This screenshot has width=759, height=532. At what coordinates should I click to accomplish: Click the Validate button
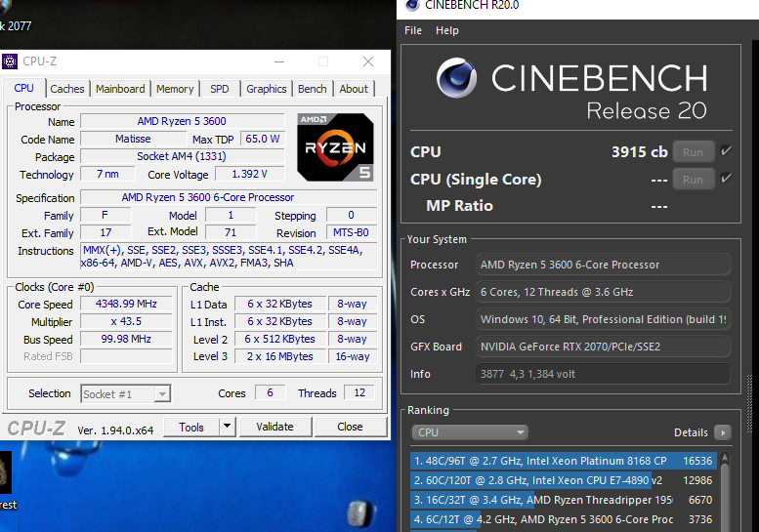[274, 427]
